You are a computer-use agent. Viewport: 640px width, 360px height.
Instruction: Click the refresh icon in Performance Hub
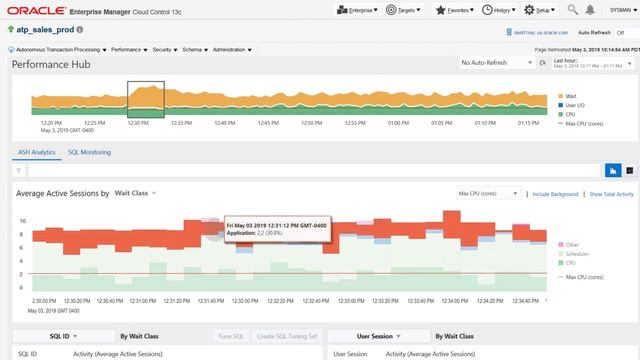click(x=542, y=63)
